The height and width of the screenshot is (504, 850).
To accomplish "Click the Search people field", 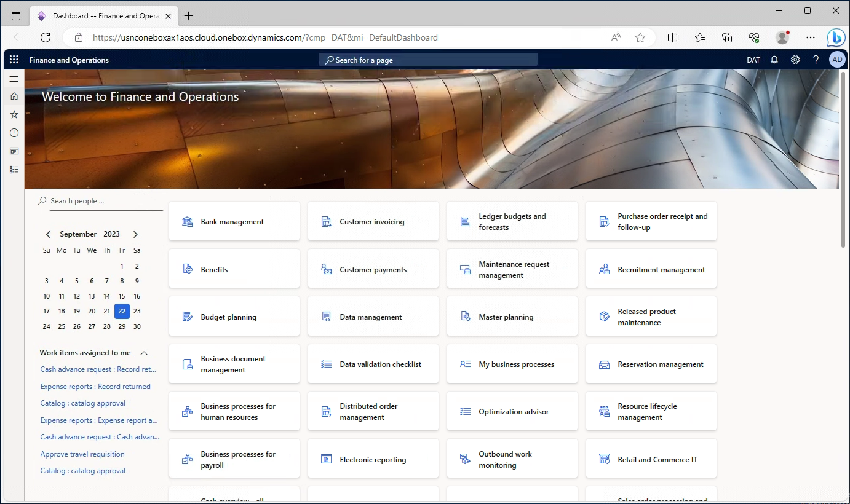I will click(x=106, y=201).
